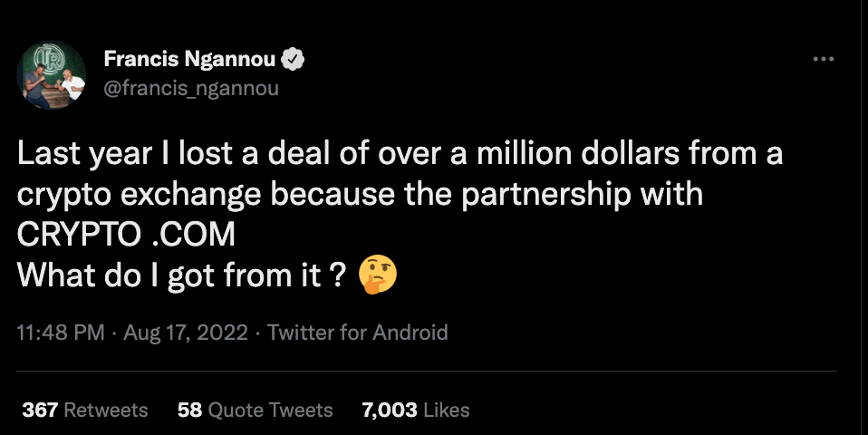Screen dimensions: 868x435
Task: Click the word 'partnership' in the tweet
Action: click(x=545, y=195)
